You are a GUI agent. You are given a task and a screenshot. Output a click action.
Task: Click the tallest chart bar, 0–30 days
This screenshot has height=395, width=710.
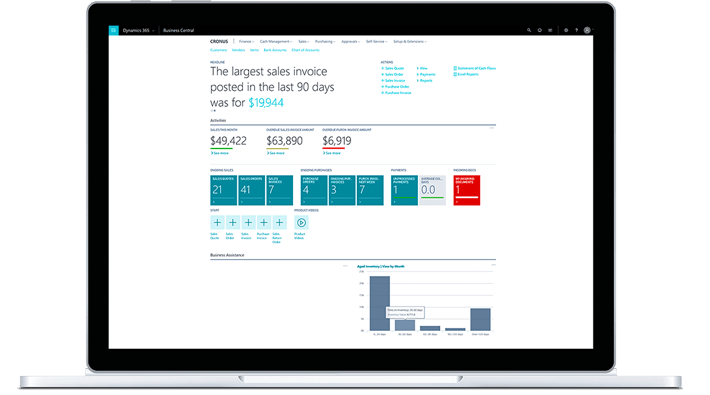tap(379, 303)
